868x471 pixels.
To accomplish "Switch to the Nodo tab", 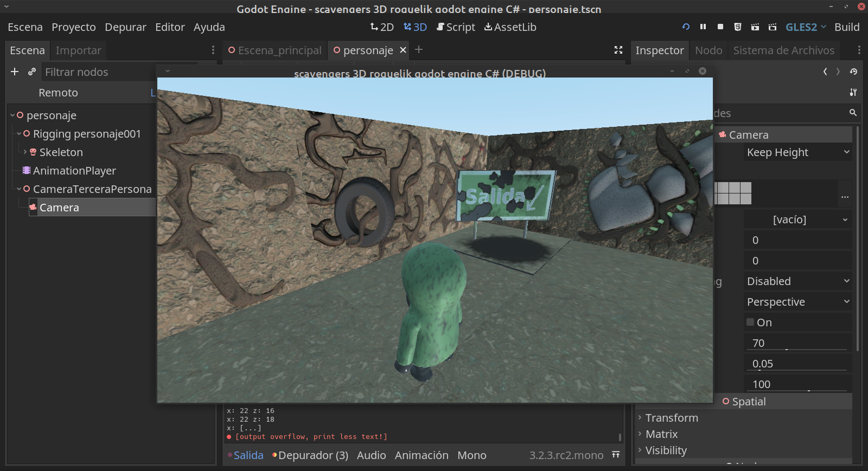I will coord(709,50).
